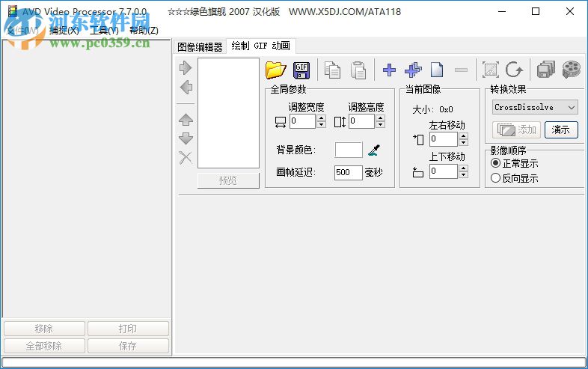
Task: Click the 画帧延迟 500 input field
Action: point(349,172)
